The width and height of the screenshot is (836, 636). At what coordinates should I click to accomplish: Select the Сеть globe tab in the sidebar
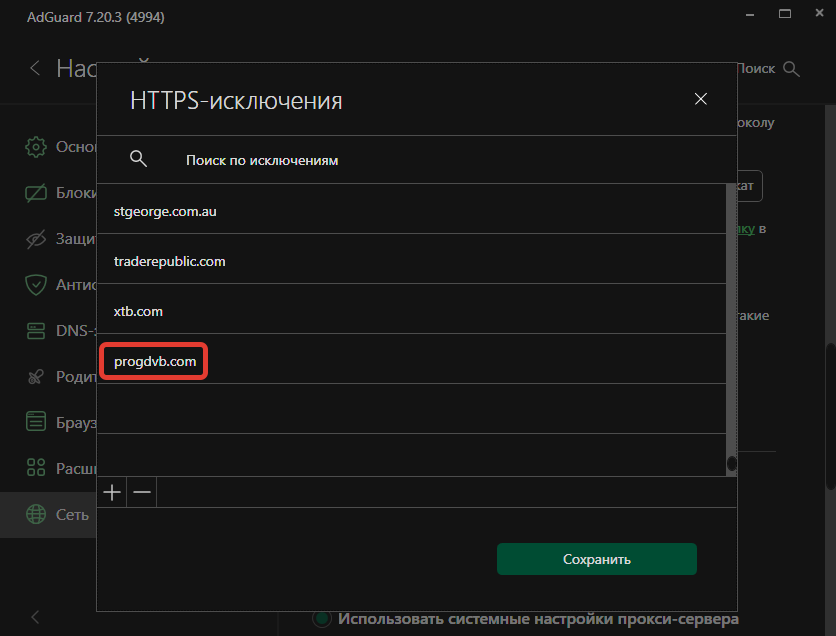(x=36, y=514)
